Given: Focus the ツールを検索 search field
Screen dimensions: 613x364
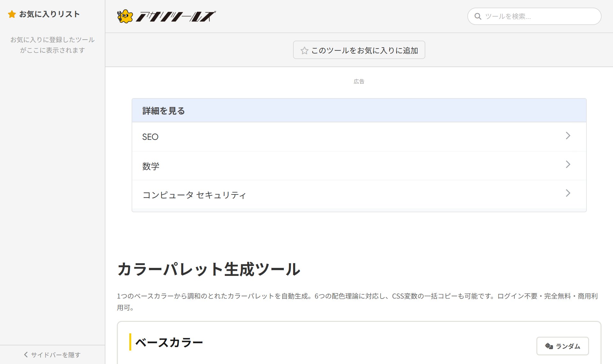Looking at the screenshot, I should 534,16.
